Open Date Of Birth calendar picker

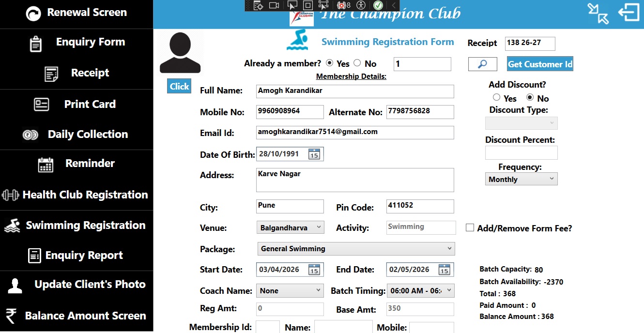314,154
